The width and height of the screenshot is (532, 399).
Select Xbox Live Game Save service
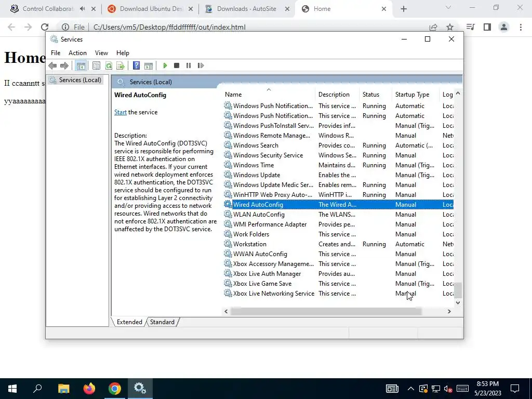click(x=338, y=283)
